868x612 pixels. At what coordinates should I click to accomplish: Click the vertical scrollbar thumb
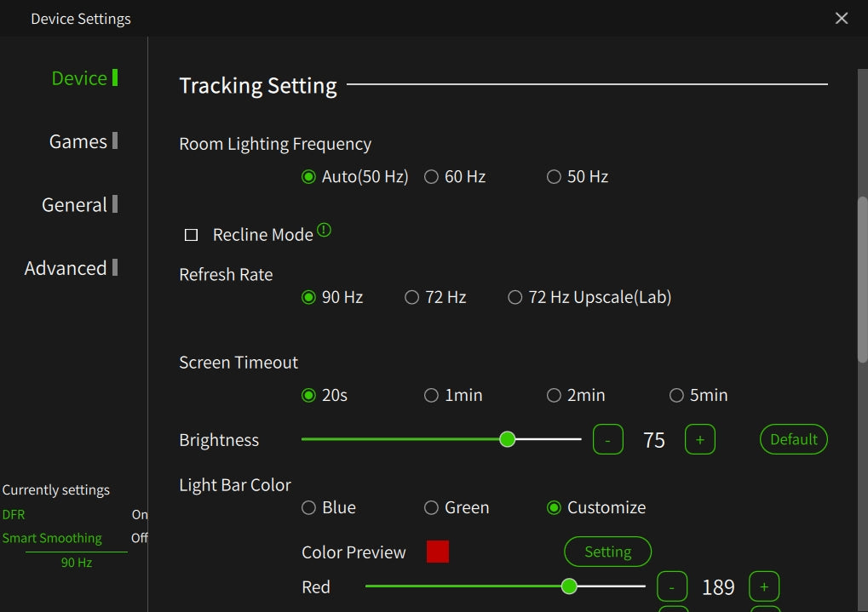[862, 281]
